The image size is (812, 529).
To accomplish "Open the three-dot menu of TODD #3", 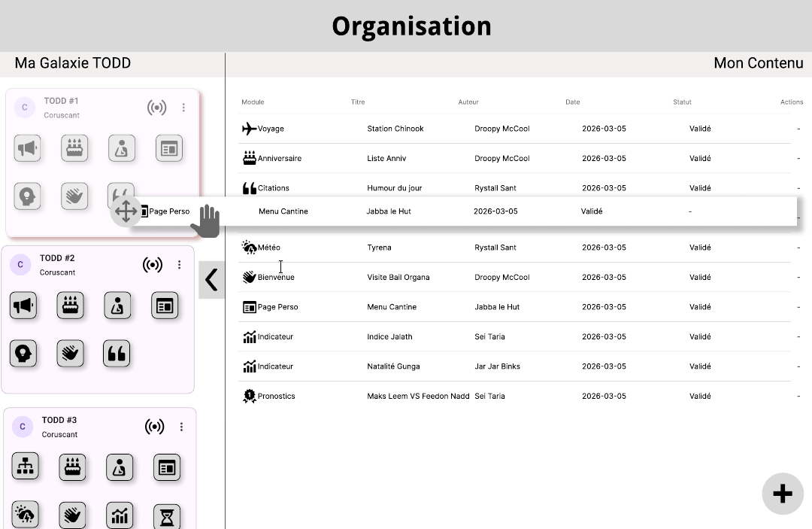I will click(181, 427).
